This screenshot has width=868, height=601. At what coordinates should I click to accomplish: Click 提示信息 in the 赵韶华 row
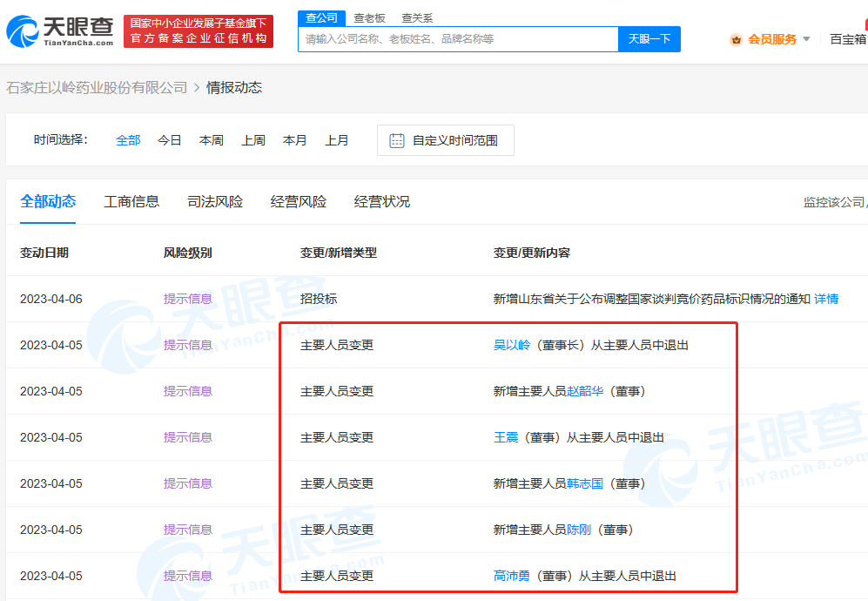pyautogui.click(x=188, y=391)
